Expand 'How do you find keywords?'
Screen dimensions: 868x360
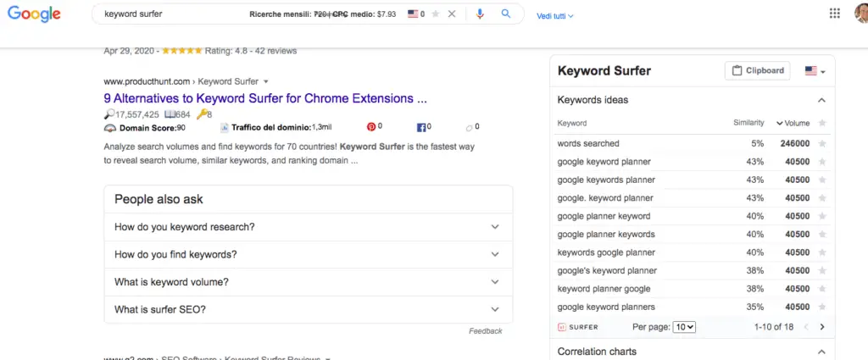(x=309, y=255)
